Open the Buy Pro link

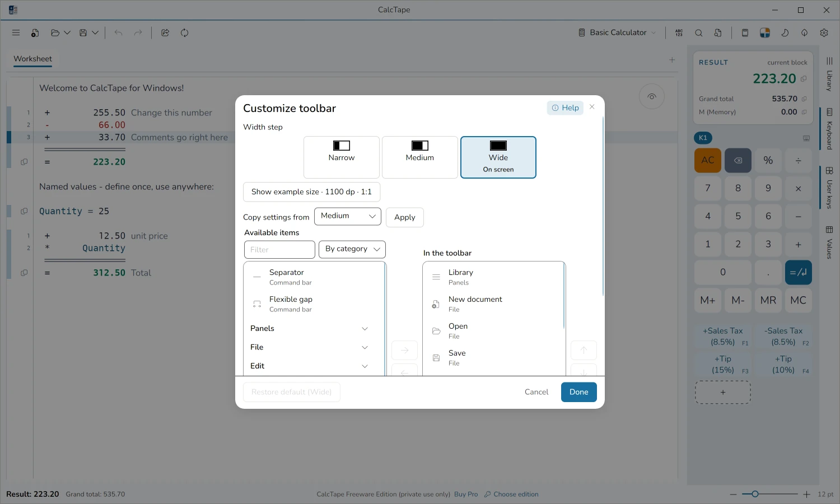466,494
